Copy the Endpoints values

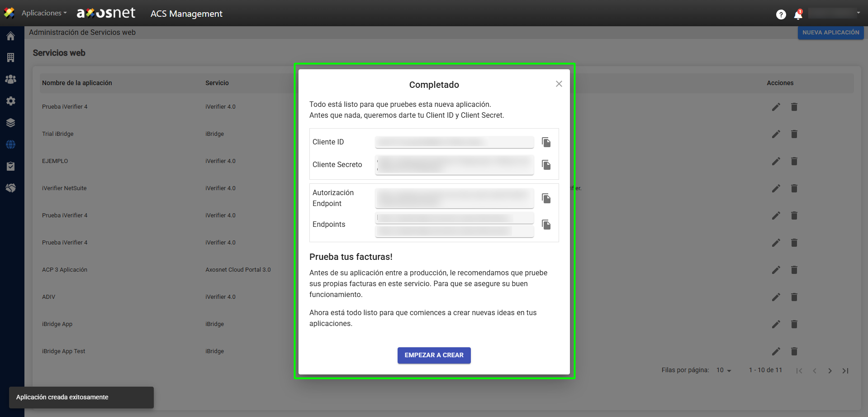point(546,225)
